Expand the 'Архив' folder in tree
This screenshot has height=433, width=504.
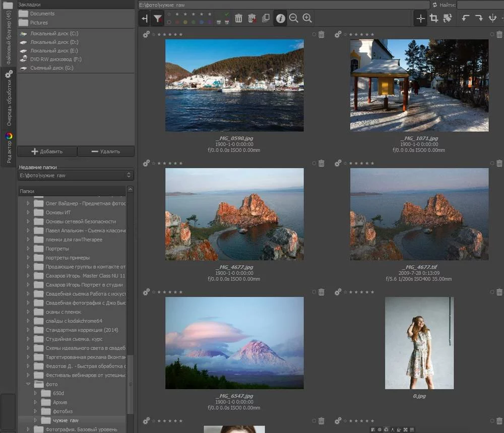point(35,402)
